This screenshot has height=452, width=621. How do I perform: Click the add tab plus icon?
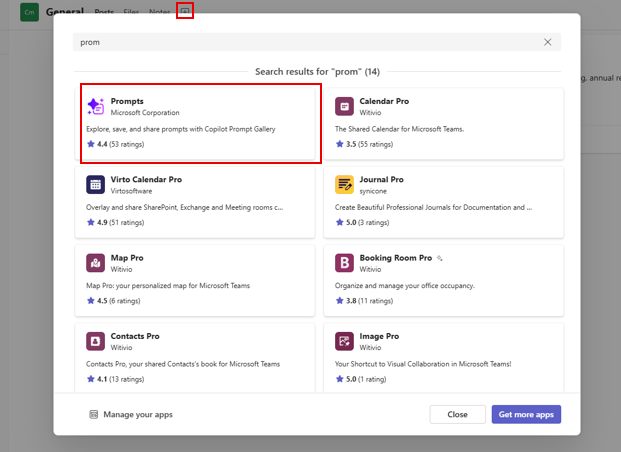coord(185,11)
